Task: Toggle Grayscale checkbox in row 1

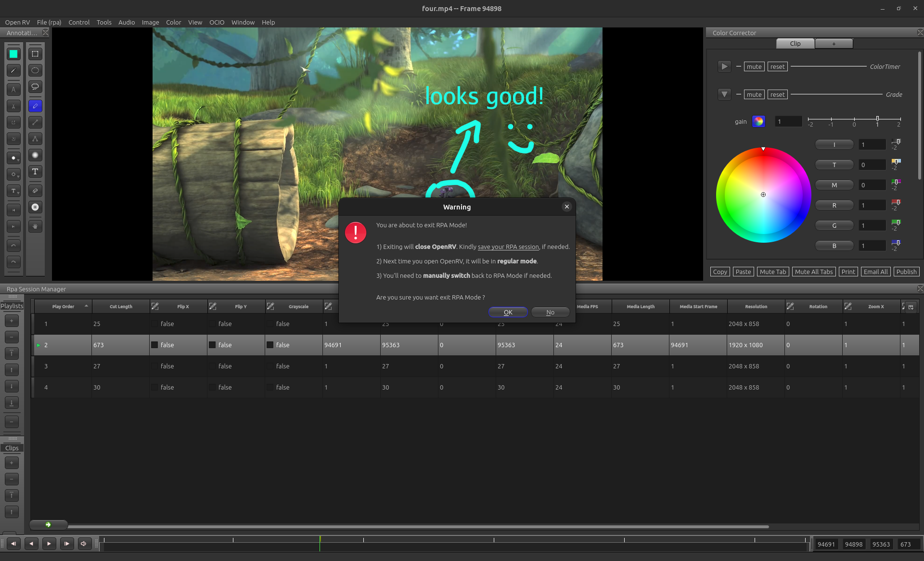Action: pyautogui.click(x=270, y=324)
